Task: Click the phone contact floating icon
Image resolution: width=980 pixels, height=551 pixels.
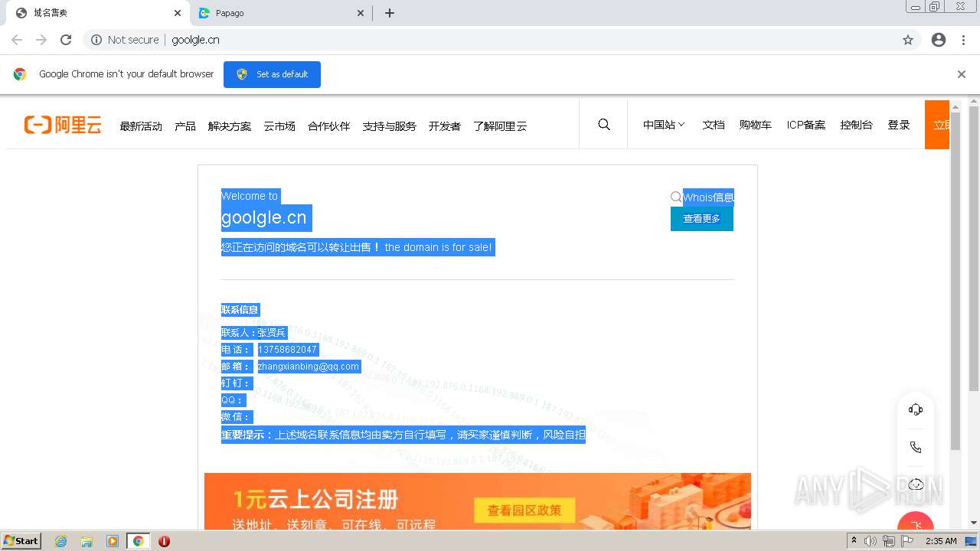Action: 916,447
